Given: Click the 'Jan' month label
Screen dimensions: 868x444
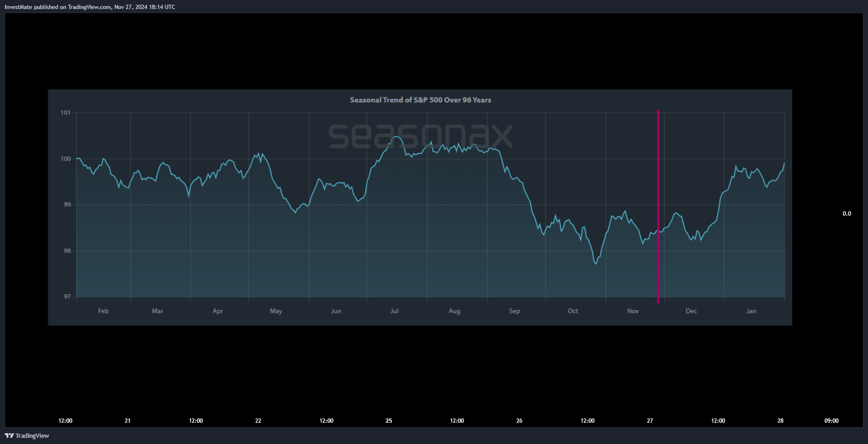Looking at the screenshot, I should (751, 311).
